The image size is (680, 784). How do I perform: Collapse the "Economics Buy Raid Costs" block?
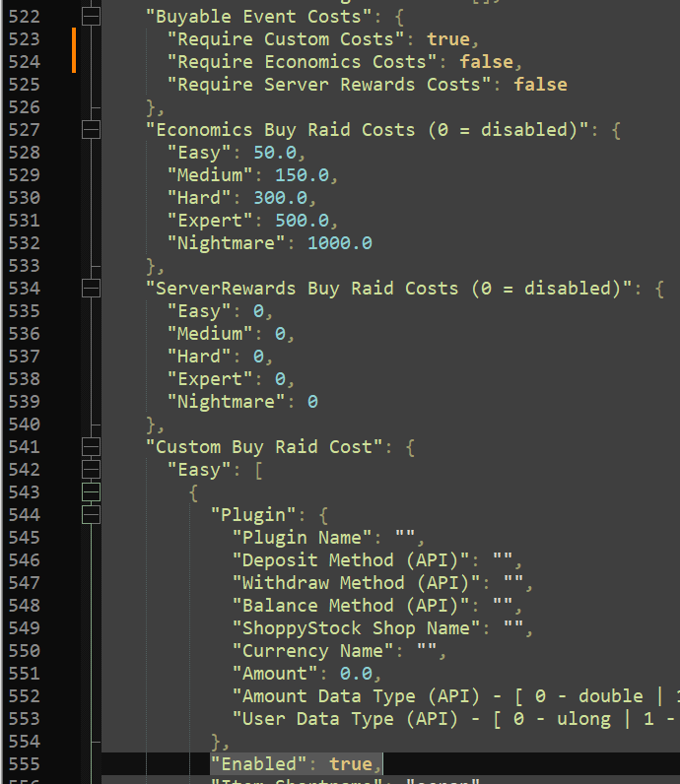tap(91, 130)
